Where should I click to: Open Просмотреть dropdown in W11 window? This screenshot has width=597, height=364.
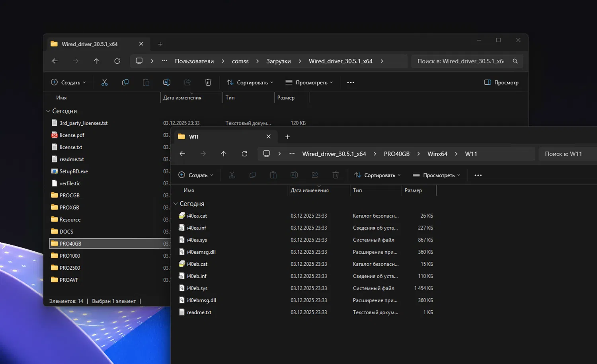click(437, 175)
